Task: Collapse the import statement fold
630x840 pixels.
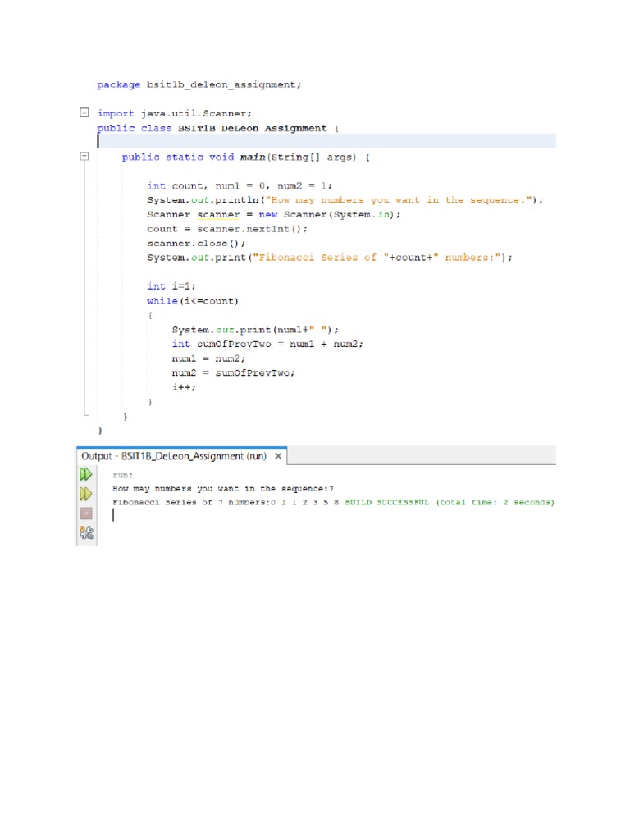Action: point(84,112)
